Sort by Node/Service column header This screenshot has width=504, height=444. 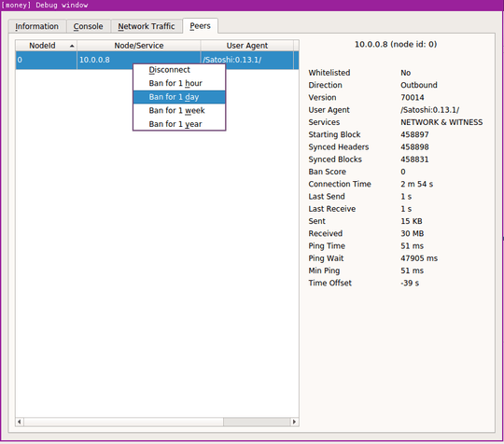coord(139,46)
